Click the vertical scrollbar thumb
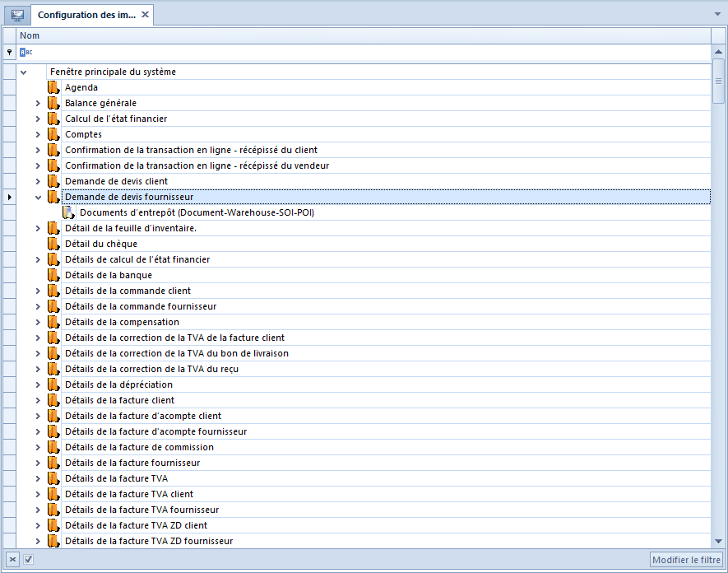This screenshot has height=573, width=728. tap(718, 82)
